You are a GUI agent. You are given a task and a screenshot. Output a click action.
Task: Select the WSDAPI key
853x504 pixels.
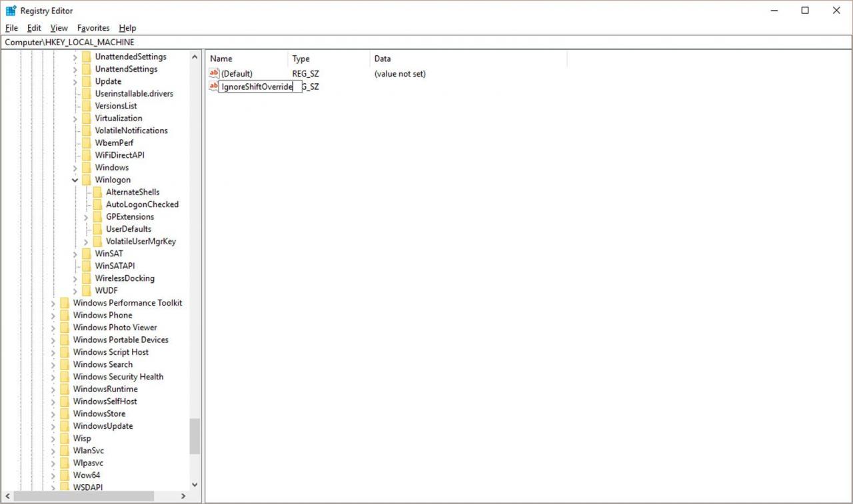(x=88, y=487)
